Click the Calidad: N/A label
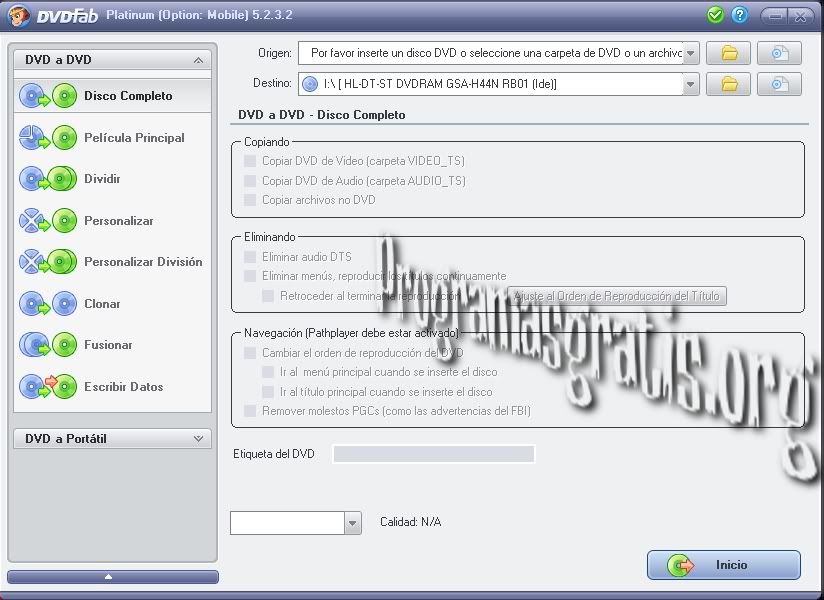This screenshot has width=824, height=600. pyautogui.click(x=410, y=522)
